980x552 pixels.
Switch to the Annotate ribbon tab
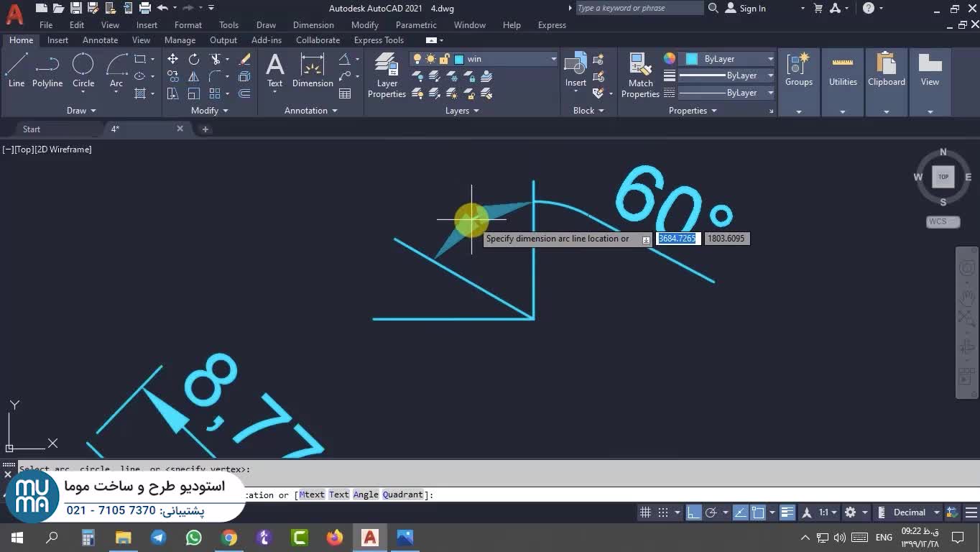(100, 40)
